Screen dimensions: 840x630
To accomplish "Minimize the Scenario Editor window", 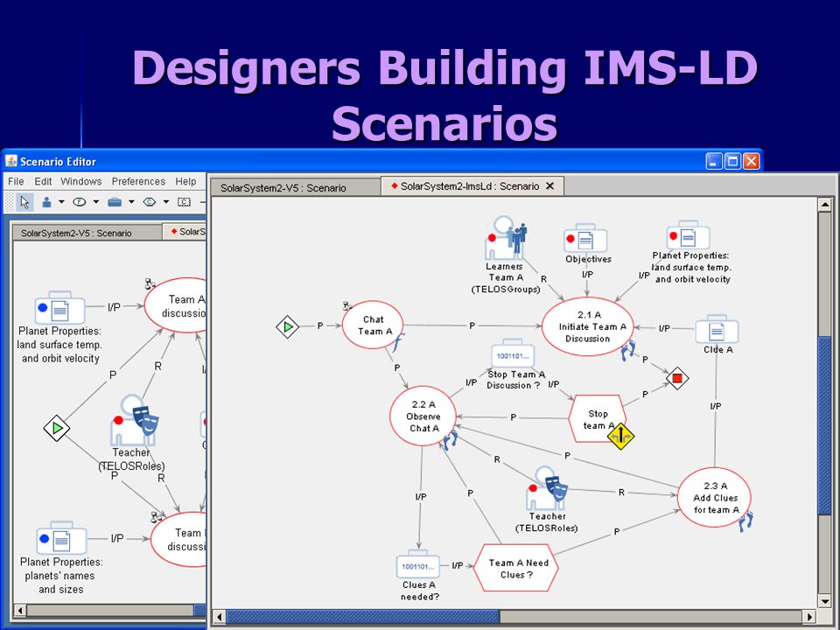I will (714, 161).
